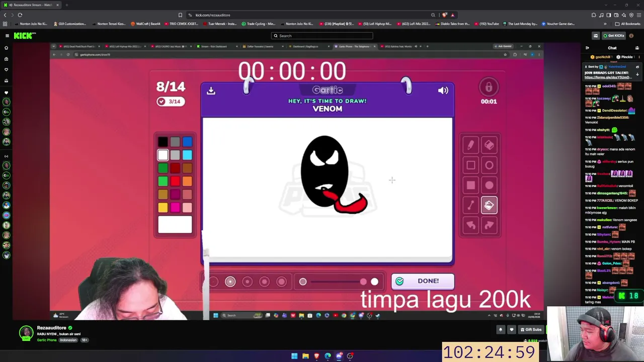
Task: Open the Kick browser tab
Action: (30, 5)
